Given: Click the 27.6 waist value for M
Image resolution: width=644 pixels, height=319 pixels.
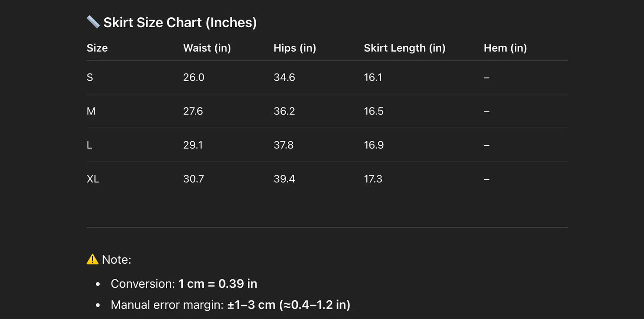Looking at the screenshot, I should pos(193,111).
